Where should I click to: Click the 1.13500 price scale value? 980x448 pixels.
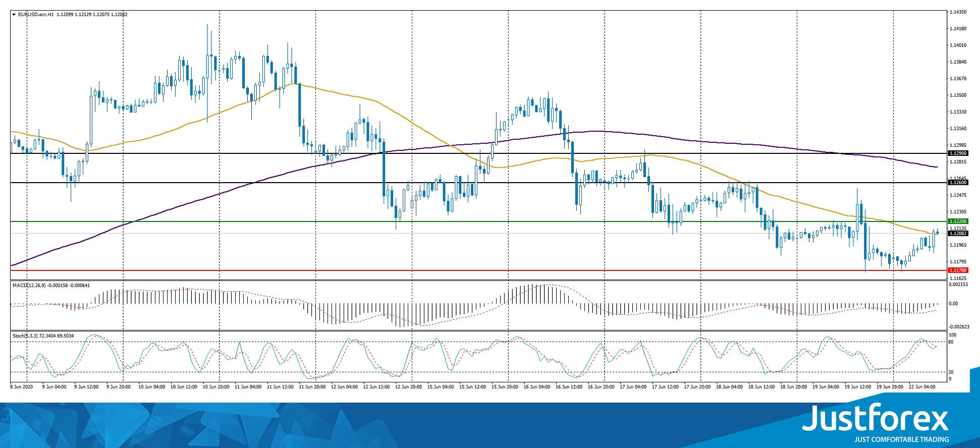[x=958, y=95]
